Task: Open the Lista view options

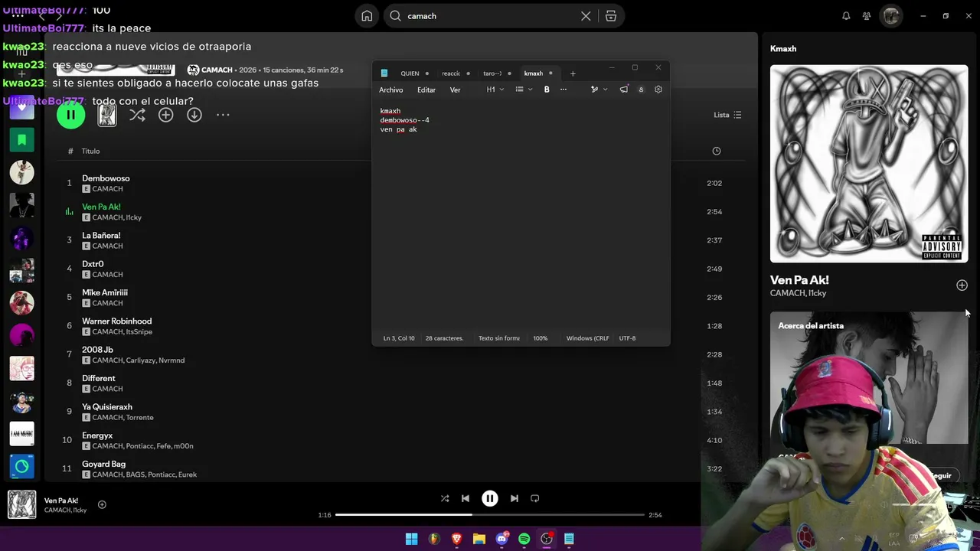Action: (x=727, y=115)
